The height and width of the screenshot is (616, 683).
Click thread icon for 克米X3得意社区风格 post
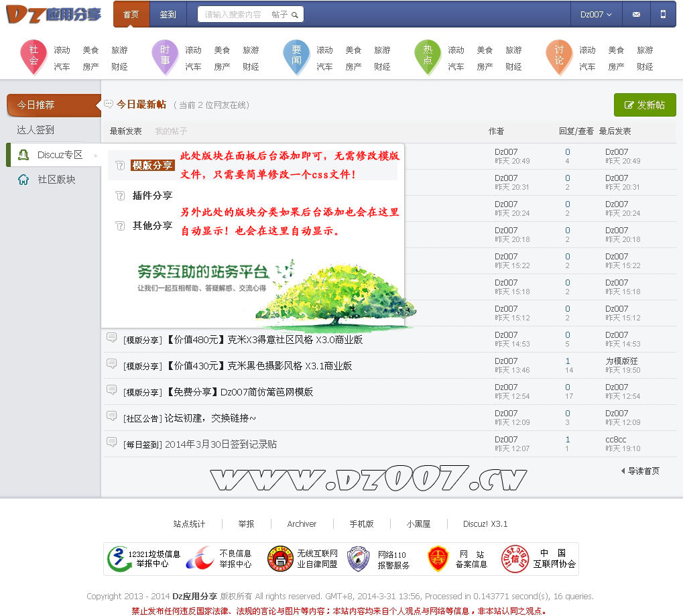click(111, 338)
